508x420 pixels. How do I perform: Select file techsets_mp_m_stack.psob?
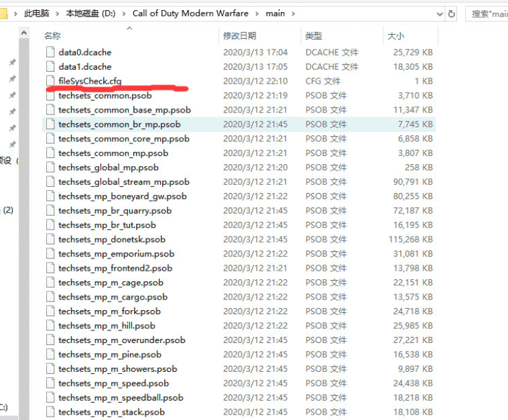pos(111,412)
